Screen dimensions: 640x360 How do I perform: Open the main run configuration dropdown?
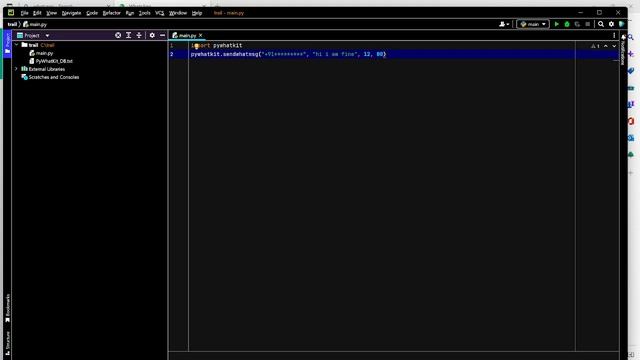click(x=533, y=24)
